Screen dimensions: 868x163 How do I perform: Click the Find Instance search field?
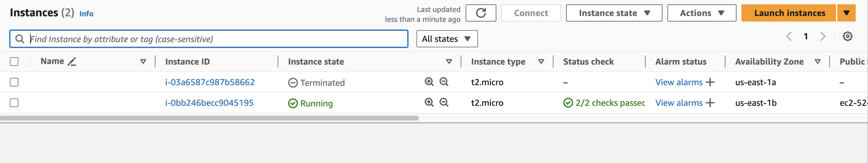coord(209,39)
